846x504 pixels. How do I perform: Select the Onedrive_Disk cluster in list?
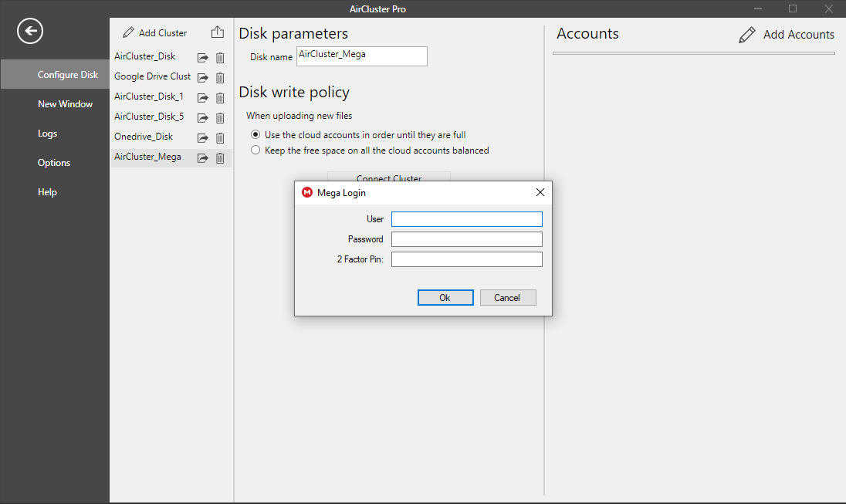pos(144,137)
